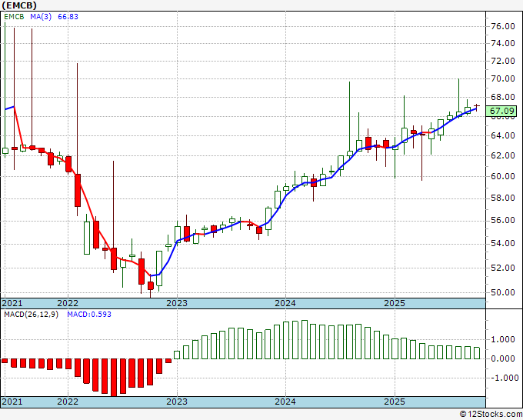Click 2021 on the price chart timeline
Image resolution: width=523 pixels, height=420 pixels.
pyautogui.click(x=12, y=303)
